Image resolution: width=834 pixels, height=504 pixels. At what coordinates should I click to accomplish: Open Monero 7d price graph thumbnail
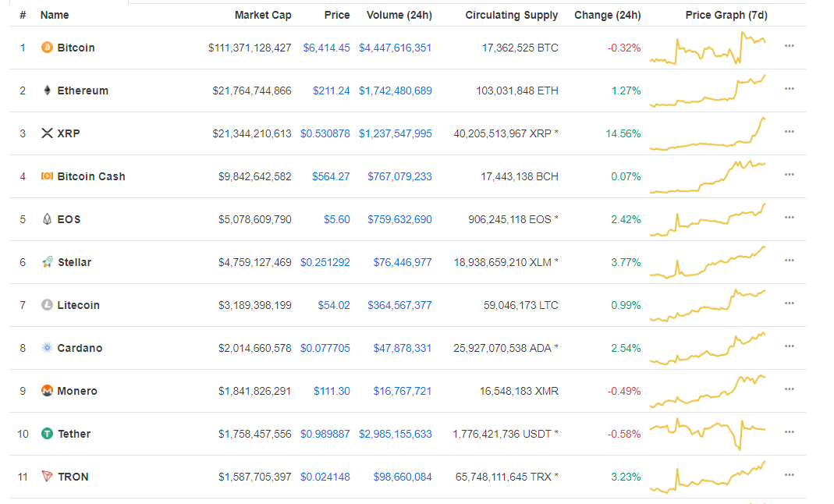pos(708,390)
